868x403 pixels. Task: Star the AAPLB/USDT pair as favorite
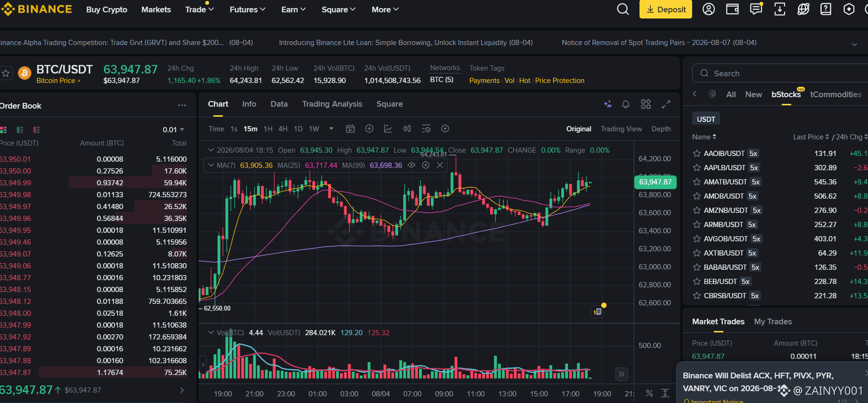tap(696, 167)
